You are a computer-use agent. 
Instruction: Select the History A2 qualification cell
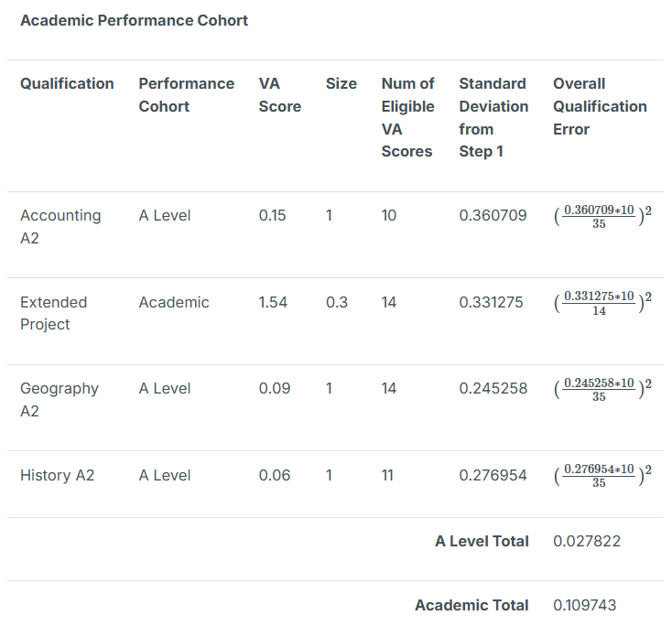pos(57,475)
